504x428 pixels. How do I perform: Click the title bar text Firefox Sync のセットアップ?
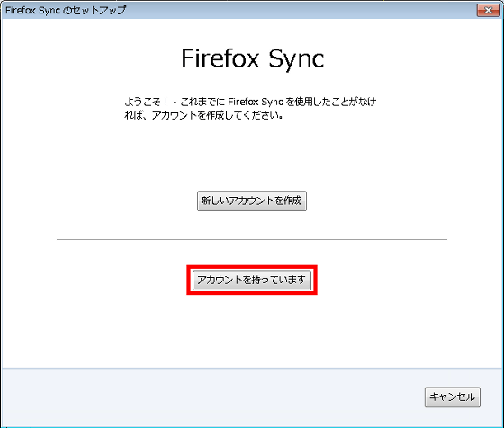coord(66,10)
